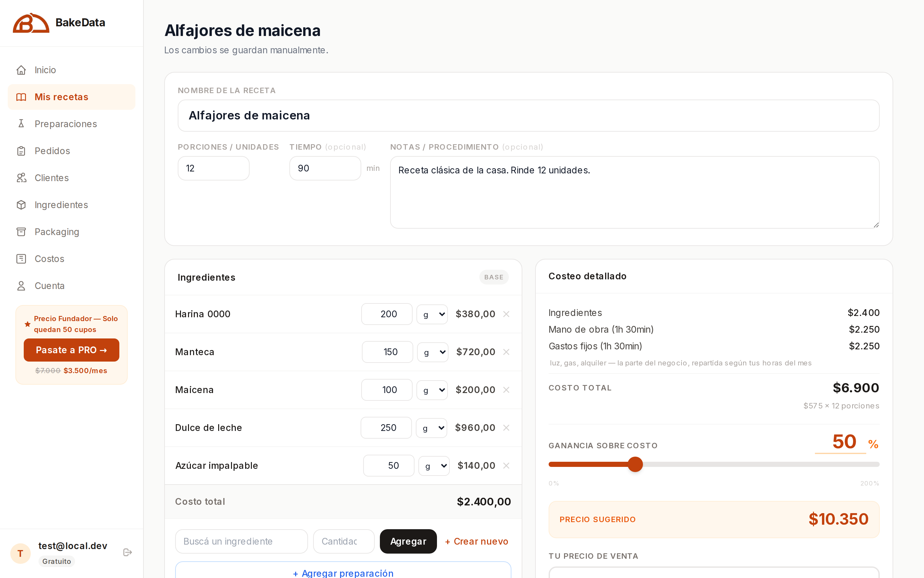Click the Azúcar impalpable quantity field
Image resolution: width=924 pixels, height=578 pixels.
389,465
